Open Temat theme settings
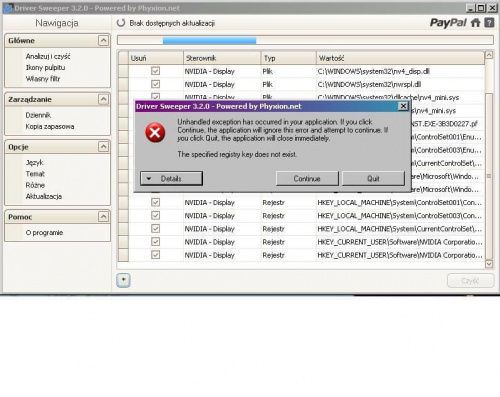 (35, 174)
